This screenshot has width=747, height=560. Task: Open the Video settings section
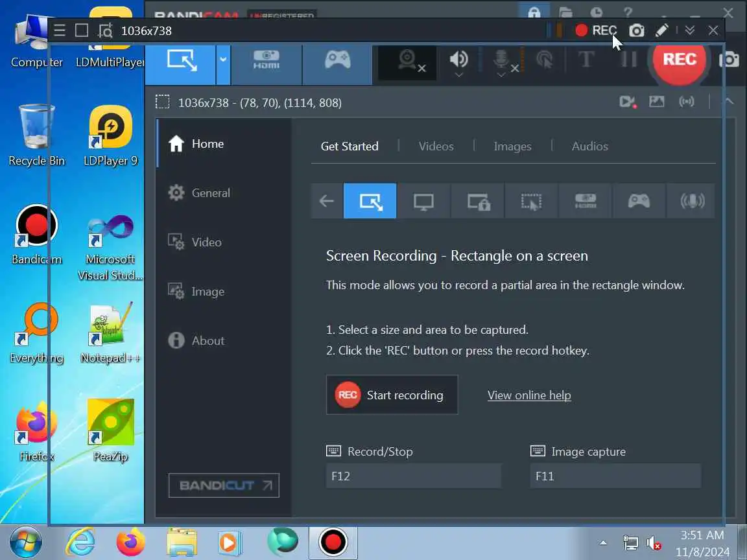click(224, 242)
